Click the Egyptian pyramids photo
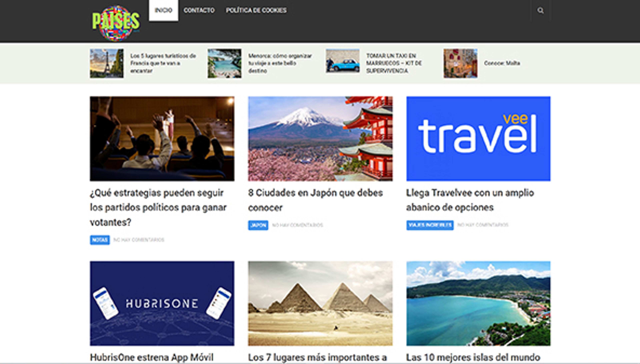The height and width of the screenshot is (364, 640). (320, 303)
